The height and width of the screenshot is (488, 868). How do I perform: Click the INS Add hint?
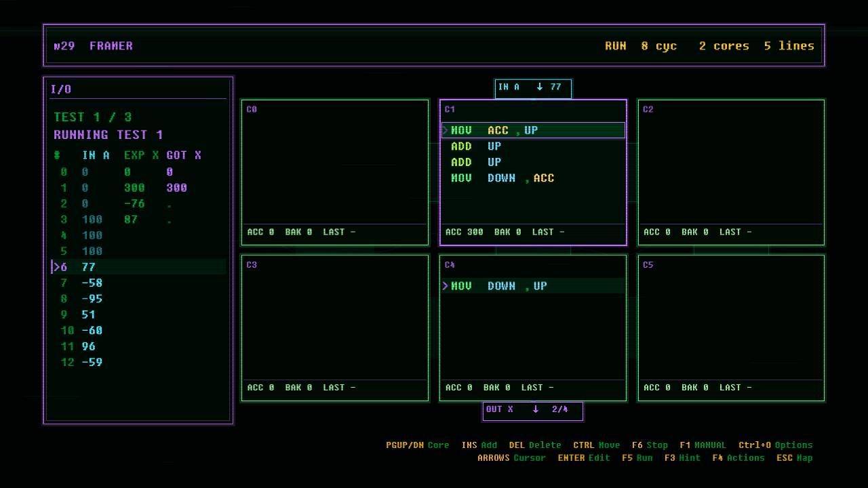pyautogui.click(x=479, y=445)
